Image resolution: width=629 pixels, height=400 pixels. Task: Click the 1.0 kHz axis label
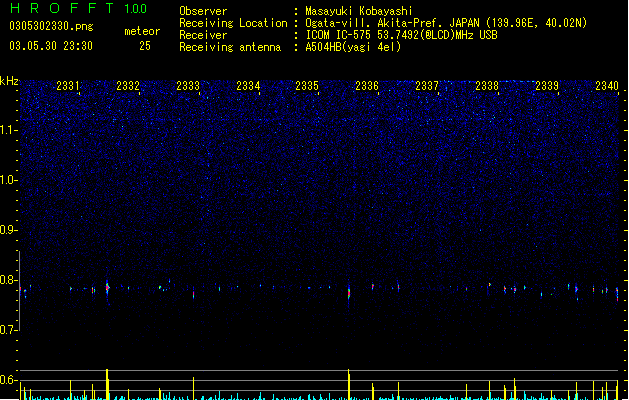[x=8, y=180]
